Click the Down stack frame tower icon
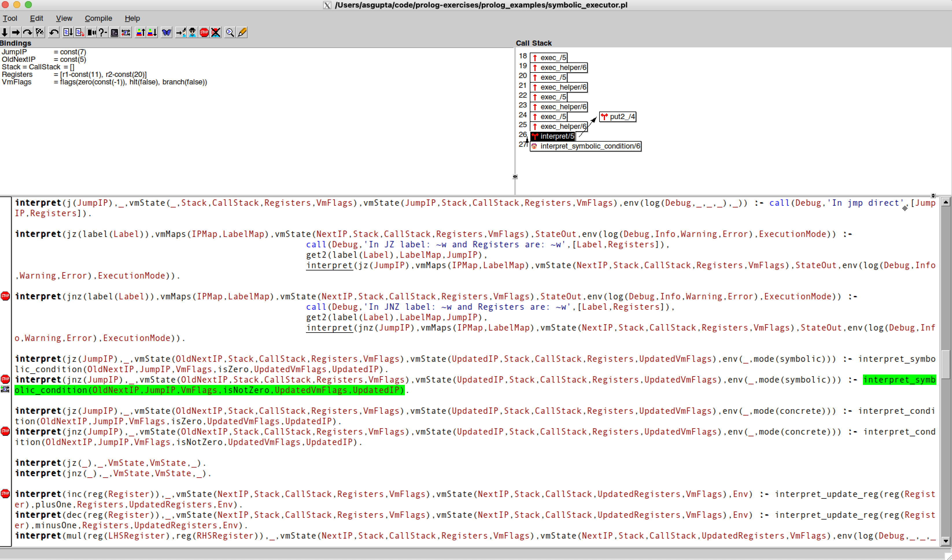The image size is (952, 560). (152, 32)
